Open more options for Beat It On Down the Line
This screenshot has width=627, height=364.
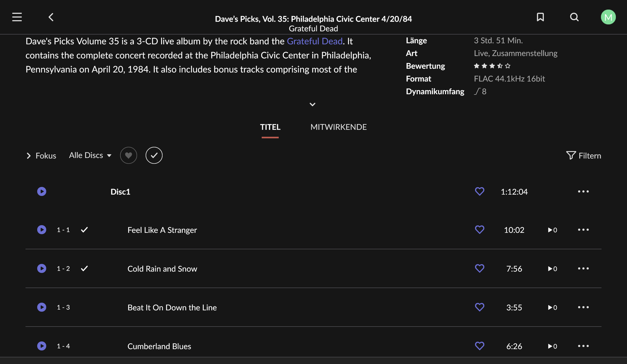(583, 307)
